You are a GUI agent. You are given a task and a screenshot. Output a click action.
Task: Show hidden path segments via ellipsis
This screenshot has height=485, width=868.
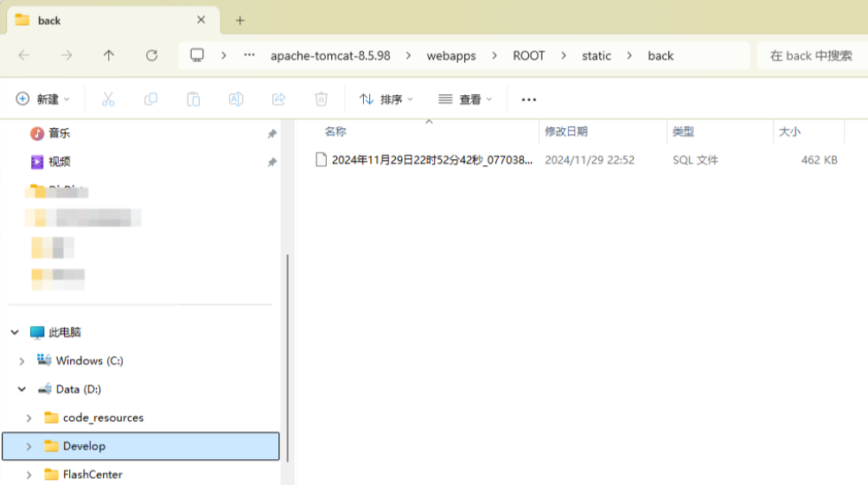coord(250,55)
